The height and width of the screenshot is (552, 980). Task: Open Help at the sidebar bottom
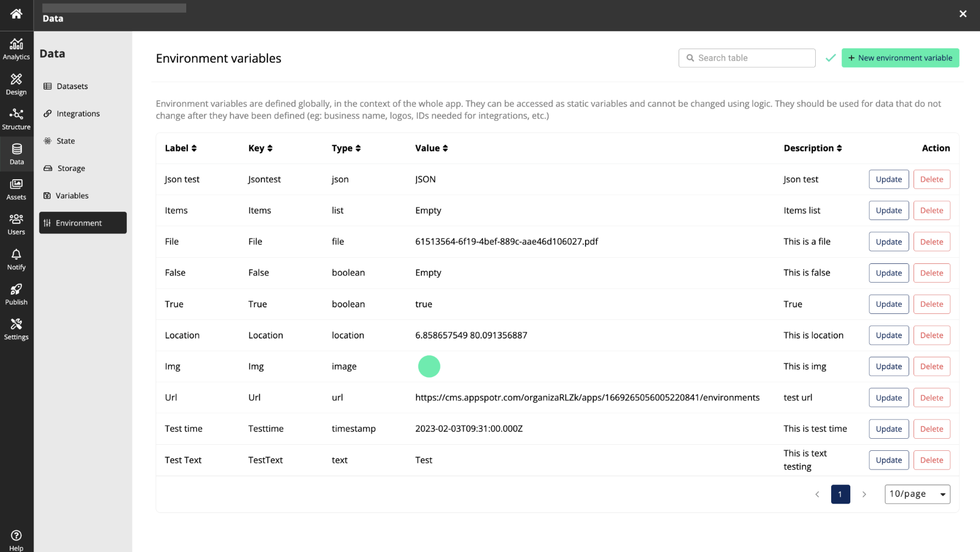coord(16,540)
